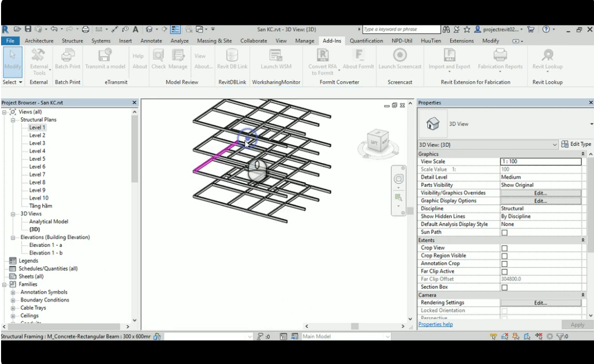Click the keyword search input field
The image size is (594, 364).
point(401,29)
